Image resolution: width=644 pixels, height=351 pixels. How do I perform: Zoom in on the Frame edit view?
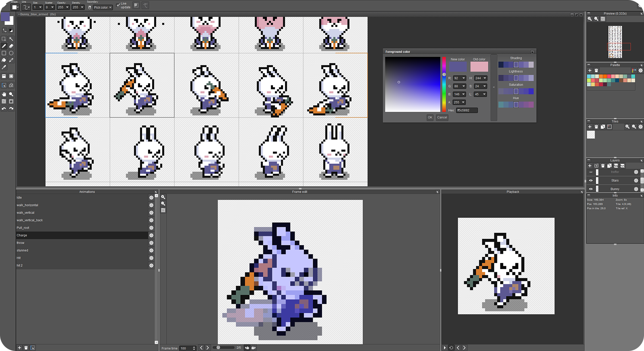pos(163,197)
